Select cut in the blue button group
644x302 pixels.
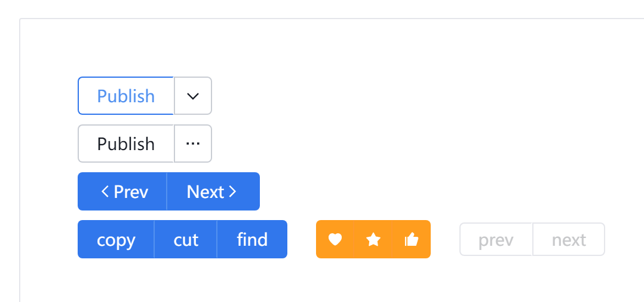click(186, 239)
